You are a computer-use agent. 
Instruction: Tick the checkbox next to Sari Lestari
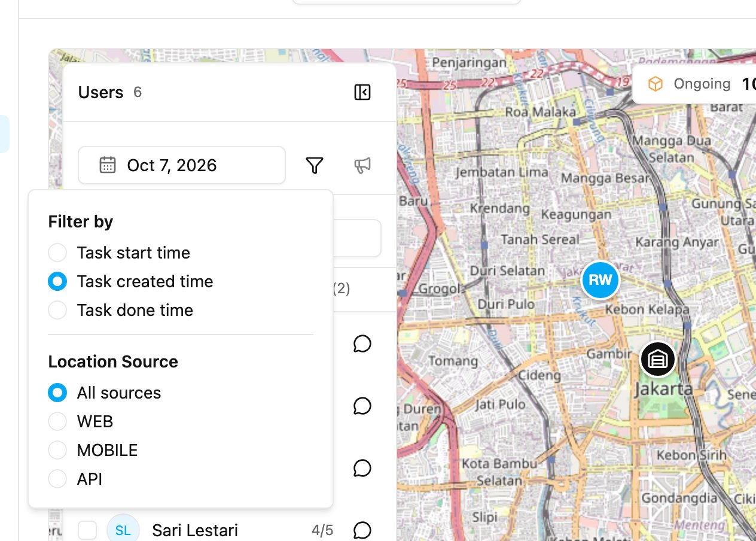pyautogui.click(x=87, y=530)
